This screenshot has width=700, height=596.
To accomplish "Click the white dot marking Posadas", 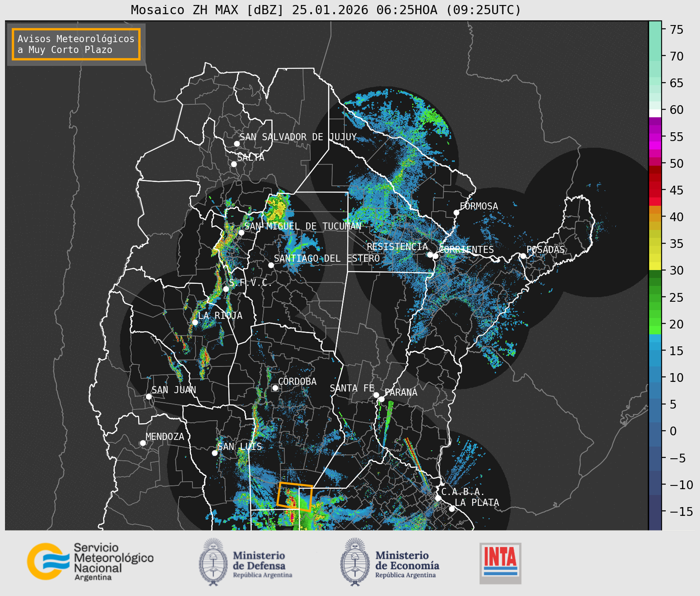I will pyautogui.click(x=523, y=256).
